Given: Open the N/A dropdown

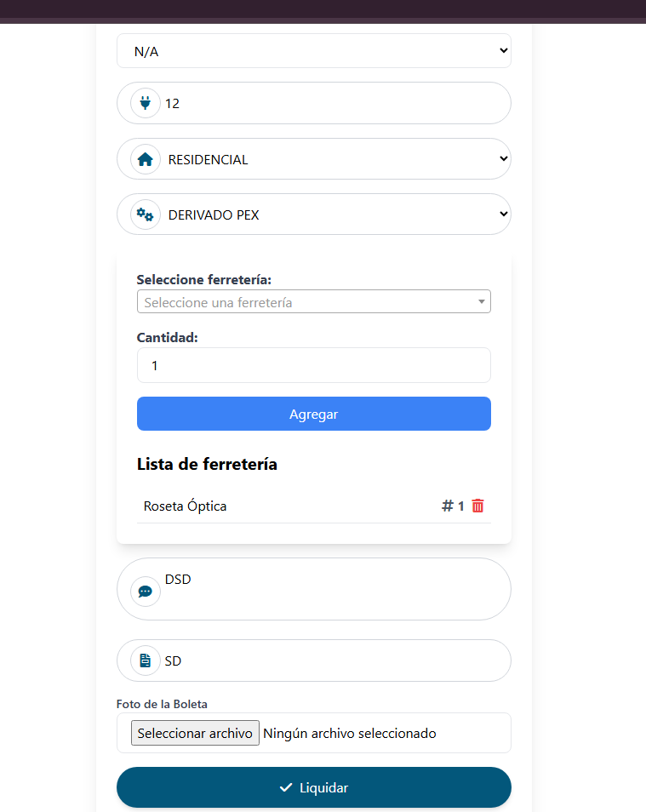Looking at the screenshot, I should point(313,51).
